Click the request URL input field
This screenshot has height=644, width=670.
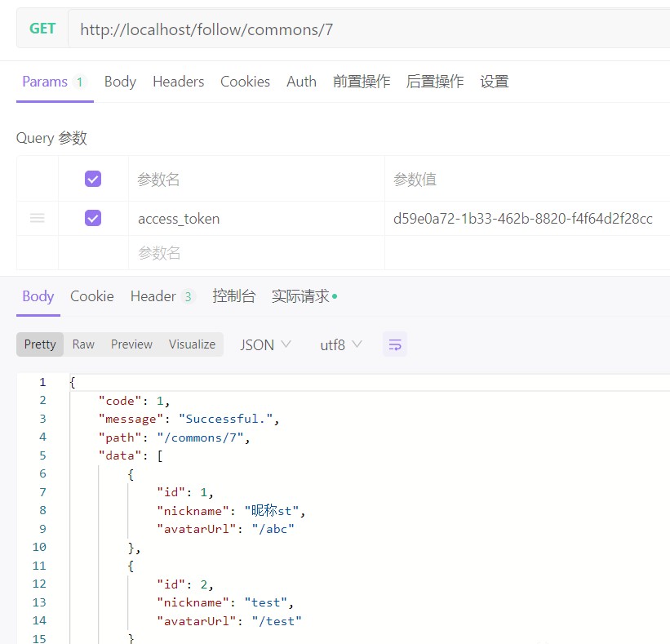[x=367, y=29]
